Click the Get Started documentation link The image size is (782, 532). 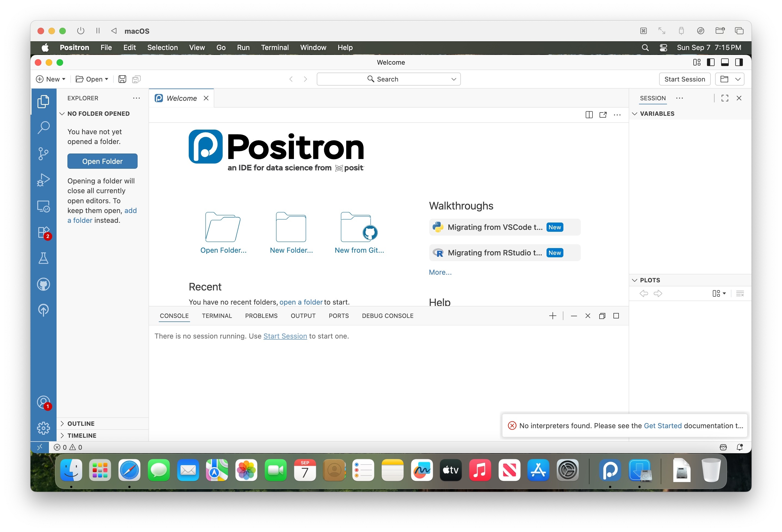pyautogui.click(x=663, y=425)
